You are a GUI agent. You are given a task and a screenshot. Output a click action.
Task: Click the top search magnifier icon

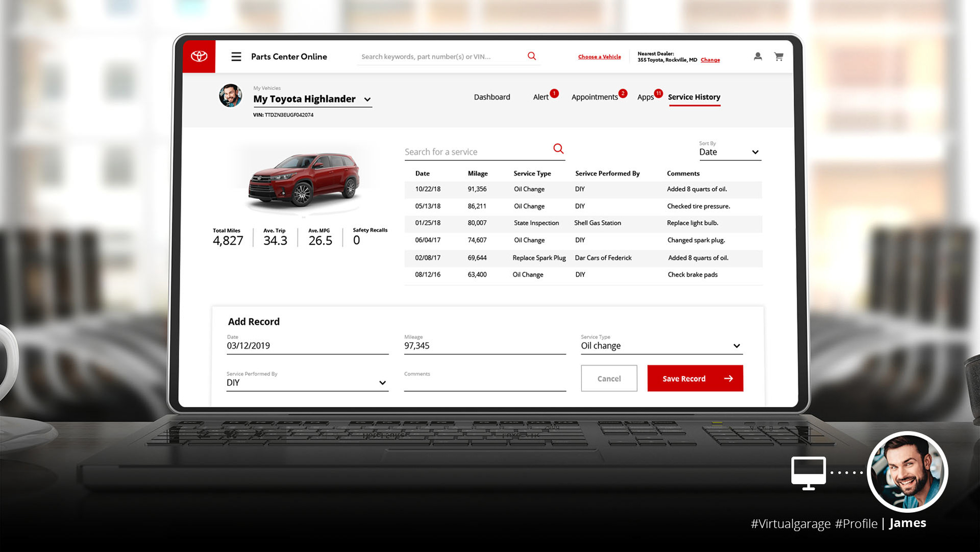(x=532, y=56)
